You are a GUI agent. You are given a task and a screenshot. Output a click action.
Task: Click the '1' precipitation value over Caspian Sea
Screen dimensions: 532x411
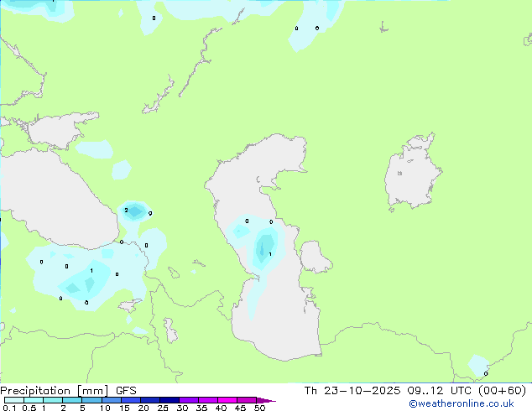tap(270, 254)
